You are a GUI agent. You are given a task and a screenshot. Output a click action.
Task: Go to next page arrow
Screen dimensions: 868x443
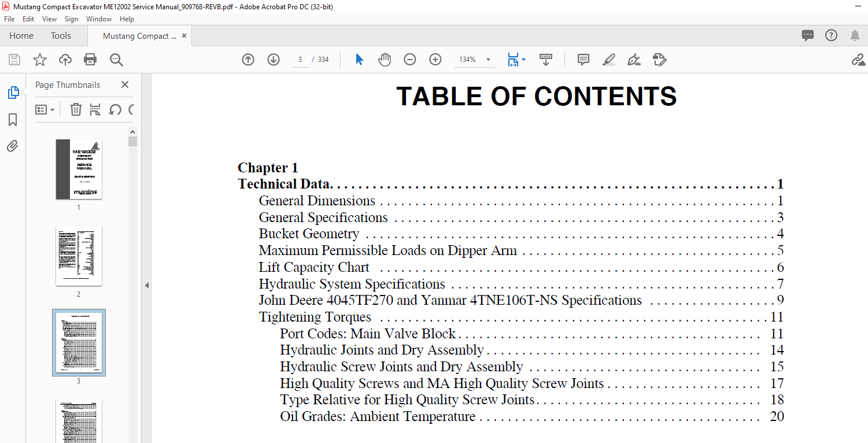[x=274, y=60]
